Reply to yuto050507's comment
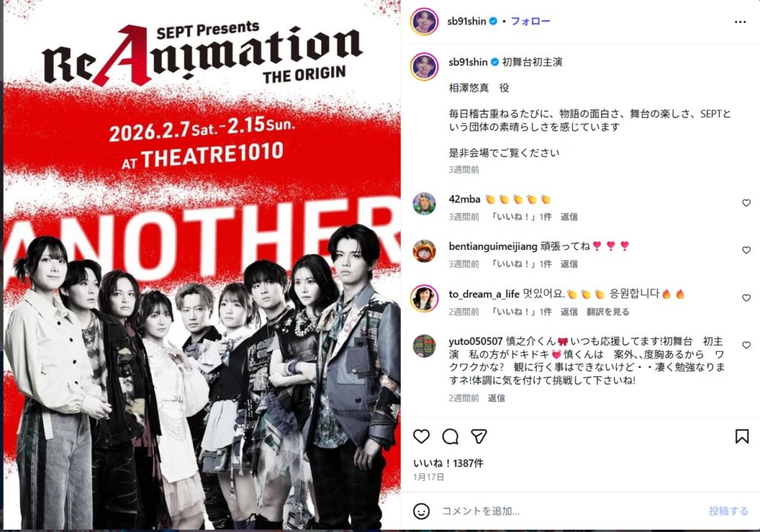The image size is (760, 532). click(x=497, y=398)
